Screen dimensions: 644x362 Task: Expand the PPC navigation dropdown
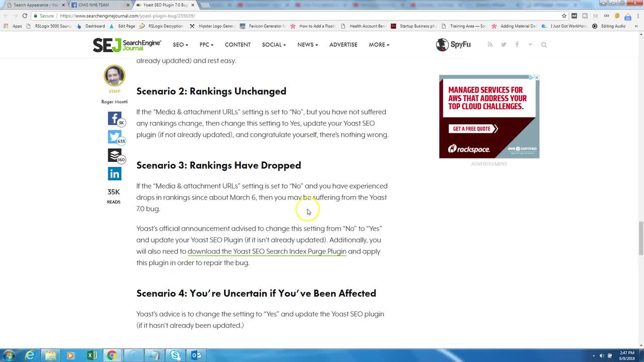tap(206, 45)
